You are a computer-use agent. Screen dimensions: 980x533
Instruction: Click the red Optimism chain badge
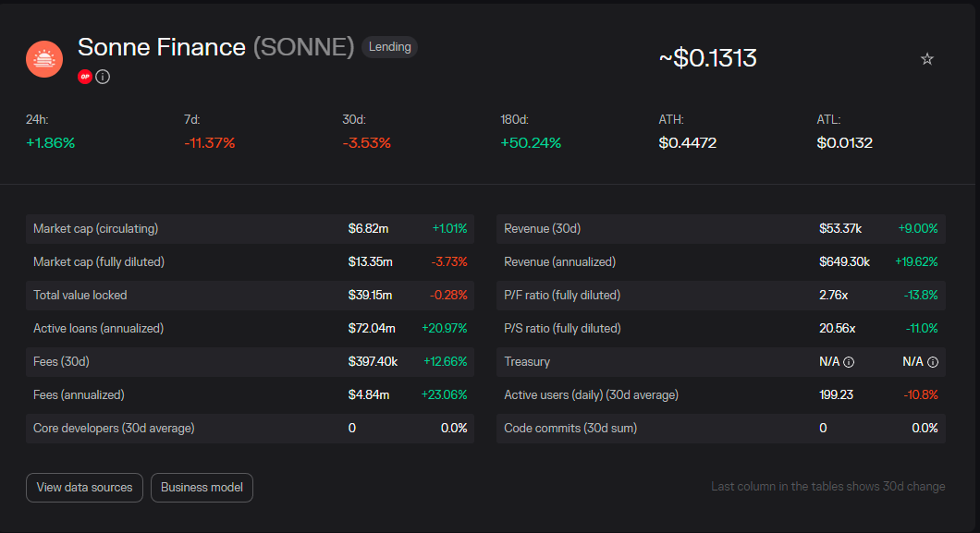point(85,77)
